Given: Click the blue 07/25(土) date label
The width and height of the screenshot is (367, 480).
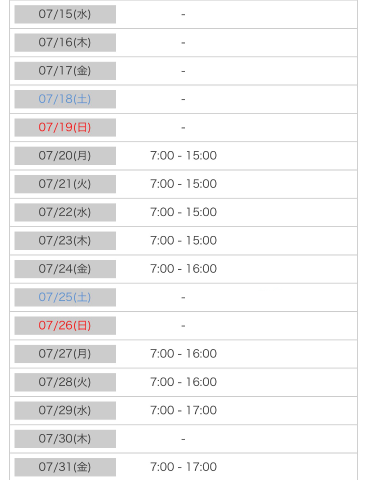Looking at the screenshot, I should (65, 297).
